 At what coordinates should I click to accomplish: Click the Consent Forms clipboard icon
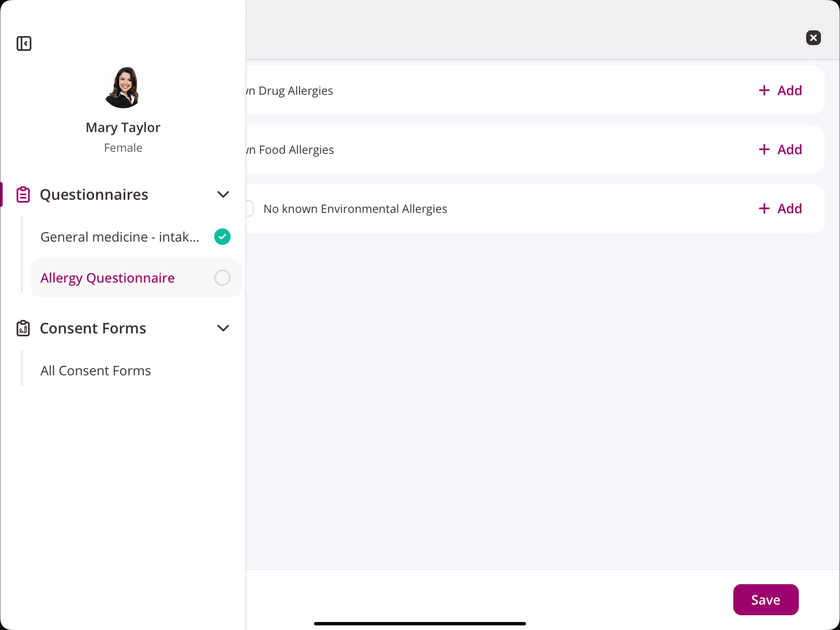point(23,328)
